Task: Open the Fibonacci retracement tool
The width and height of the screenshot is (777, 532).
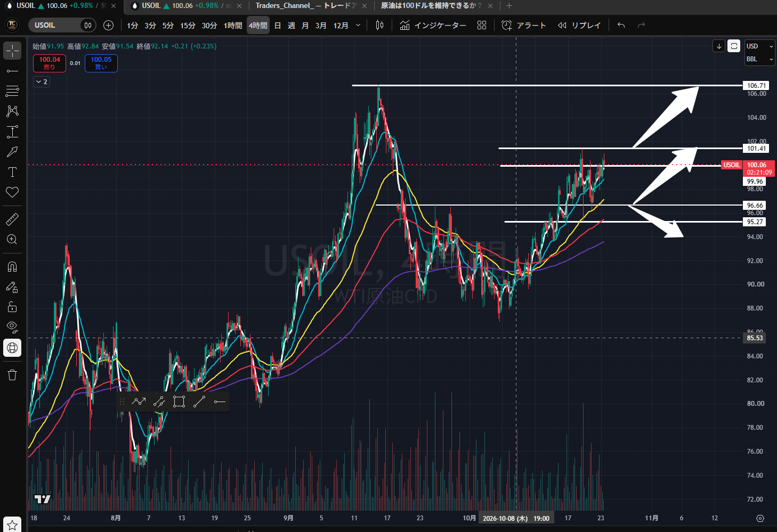Action: click(x=12, y=91)
